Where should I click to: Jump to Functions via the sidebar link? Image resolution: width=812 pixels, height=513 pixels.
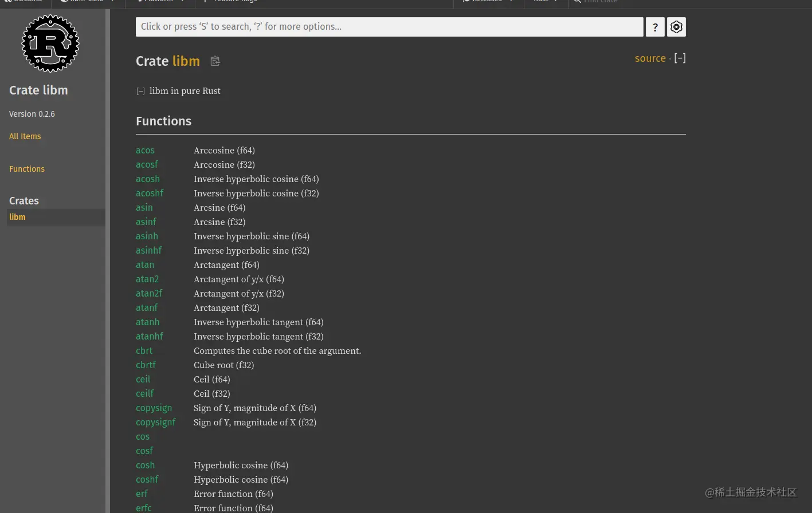pyautogui.click(x=27, y=169)
